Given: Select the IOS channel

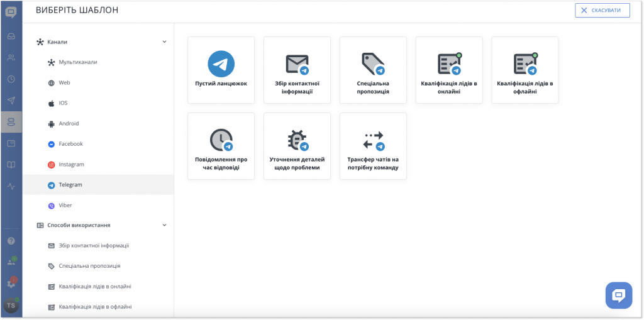Looking at the screenshot, I should tap(99, 103).
